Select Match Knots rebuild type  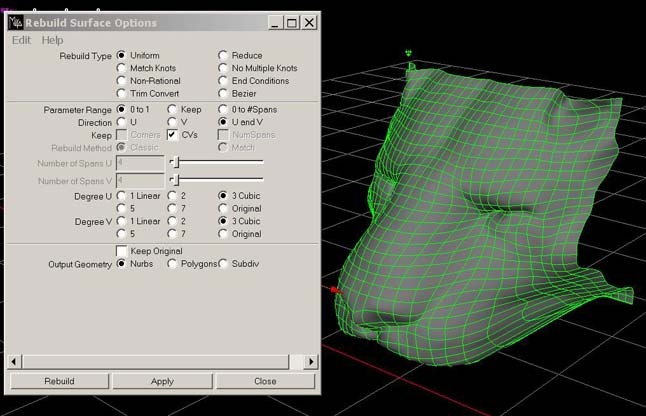click(121, 68)
